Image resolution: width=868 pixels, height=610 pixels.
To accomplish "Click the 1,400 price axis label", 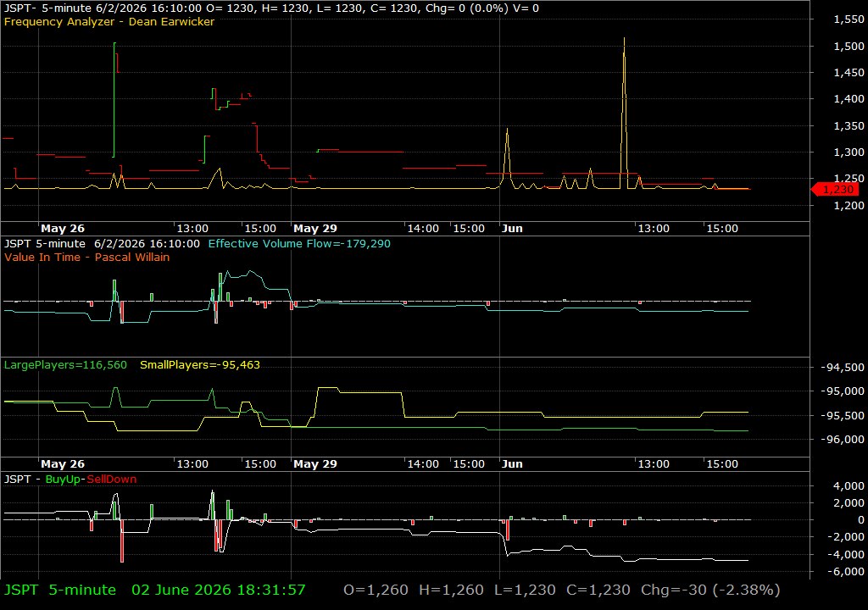I will click(x=849, y=99).
